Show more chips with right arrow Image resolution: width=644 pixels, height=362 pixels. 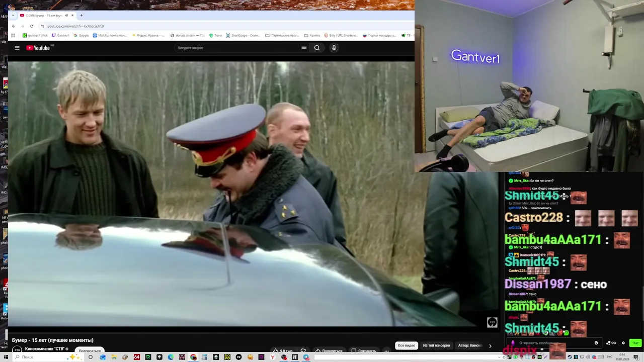click(490, 345)
